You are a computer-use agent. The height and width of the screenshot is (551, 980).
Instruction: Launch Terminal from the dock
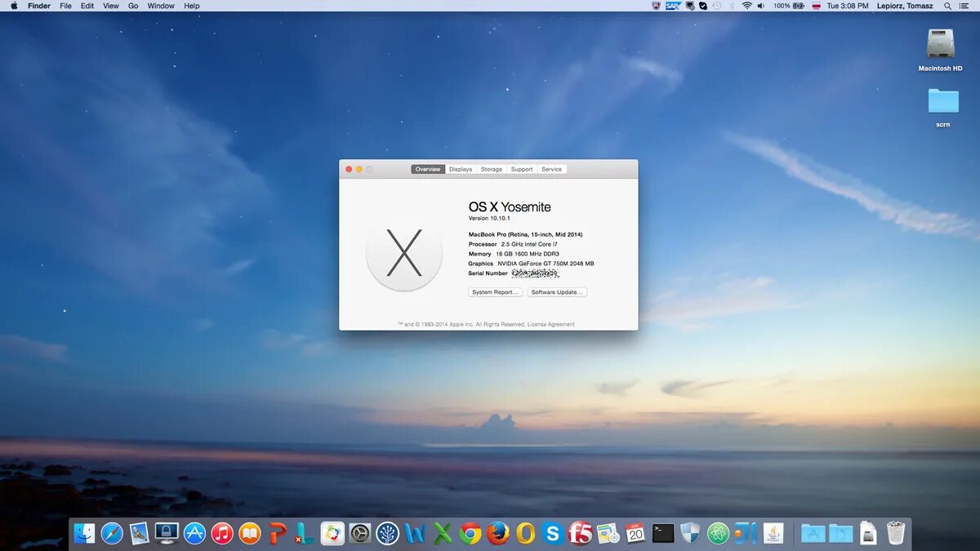click(663, 534)
